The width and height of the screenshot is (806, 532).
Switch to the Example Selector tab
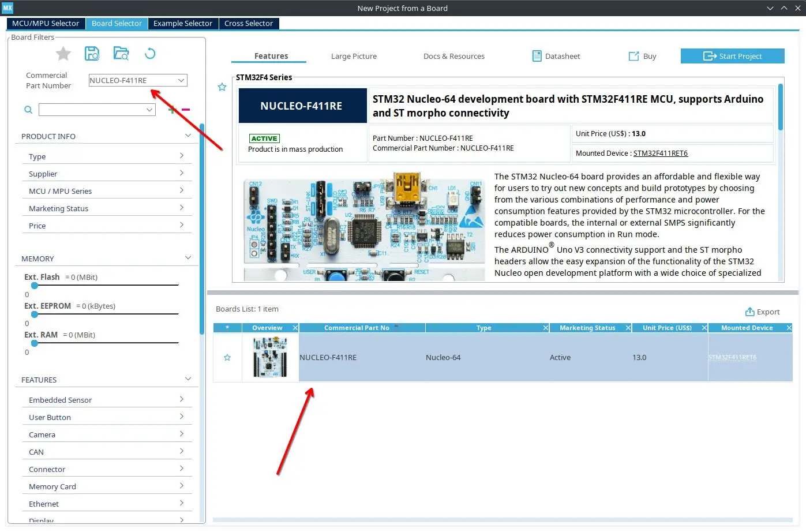pyautogui.click(x=183, y=23)
